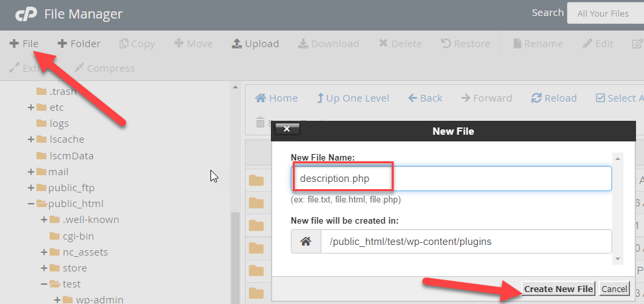Expand the mail folder
Viewport: 644px width, 304px height.
coord(31,172)
